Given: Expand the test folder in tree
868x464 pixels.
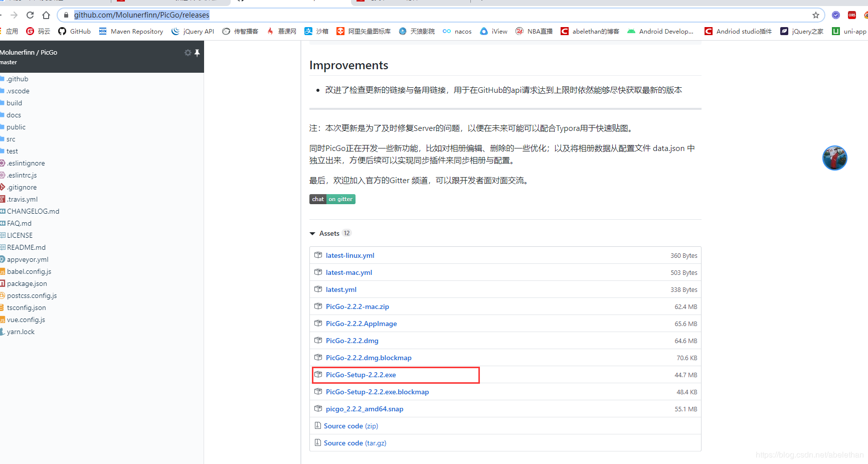Looking at the screenshot, I should (x=10, y=151).
